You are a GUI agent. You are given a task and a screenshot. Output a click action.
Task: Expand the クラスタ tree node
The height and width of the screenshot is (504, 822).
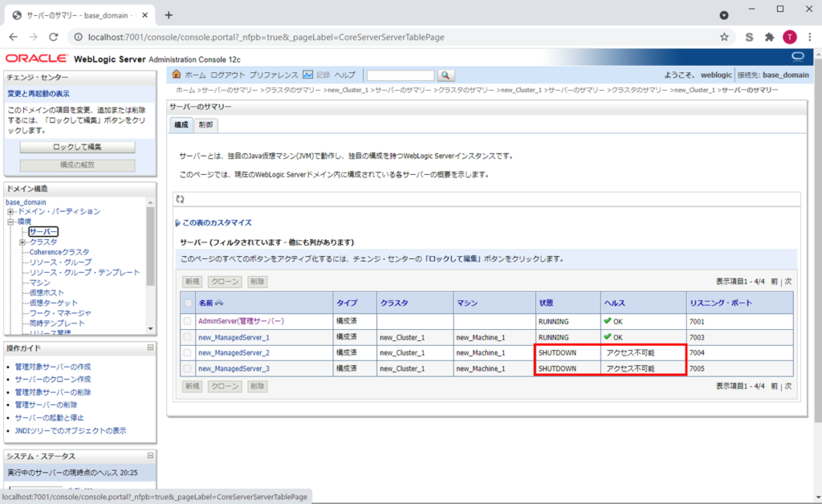22,242
